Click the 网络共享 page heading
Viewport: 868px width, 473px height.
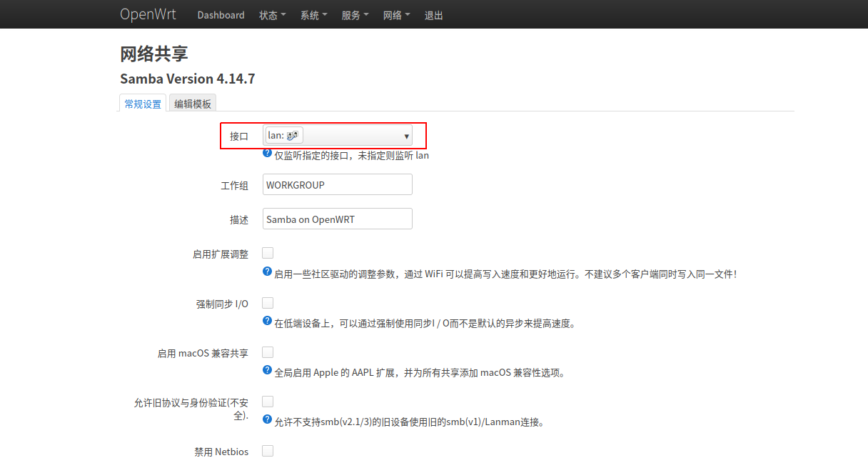coord(154,54)
